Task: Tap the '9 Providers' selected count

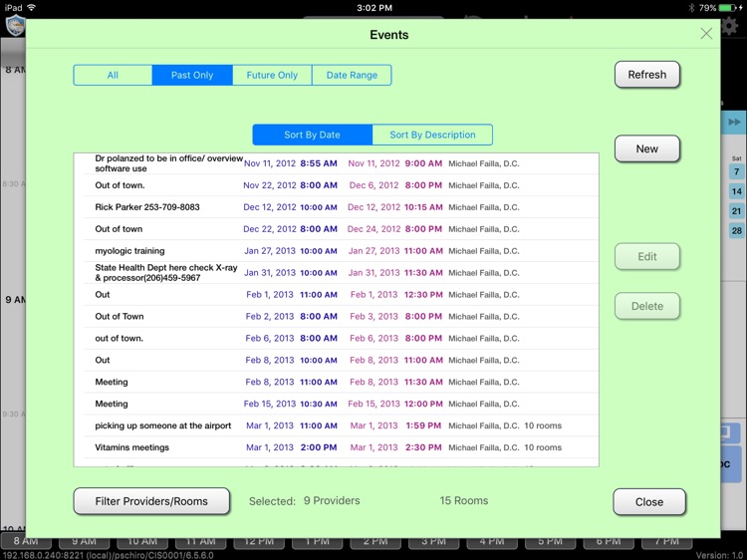Action: (332, 500)
